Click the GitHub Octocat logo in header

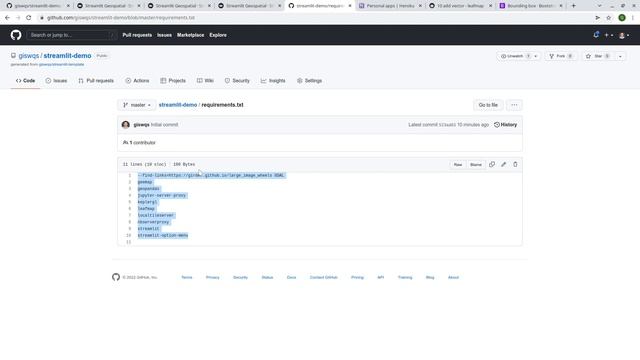click(x=16, y=35)
